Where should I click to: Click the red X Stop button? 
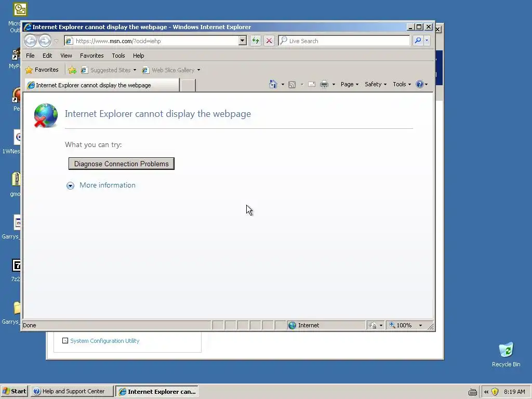[269, 41]
